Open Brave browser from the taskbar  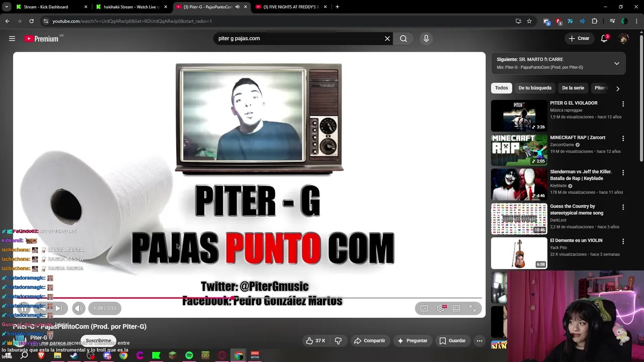pos(41,355)
